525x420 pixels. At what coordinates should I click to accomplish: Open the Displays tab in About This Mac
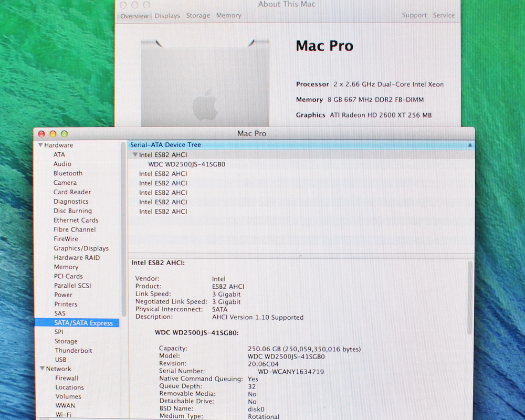pos(167,16)
